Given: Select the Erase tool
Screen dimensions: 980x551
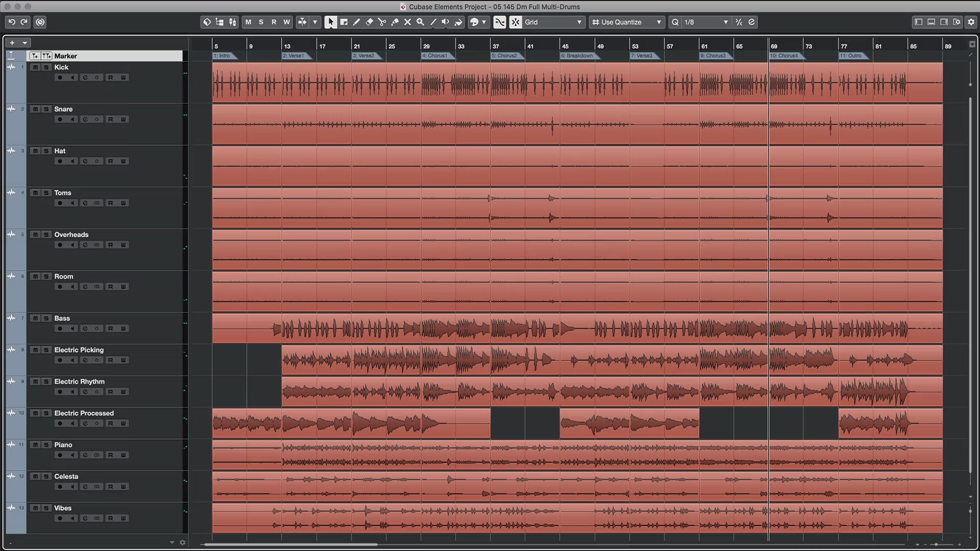Looking at the screenshot, I should (x=369, y=22).
